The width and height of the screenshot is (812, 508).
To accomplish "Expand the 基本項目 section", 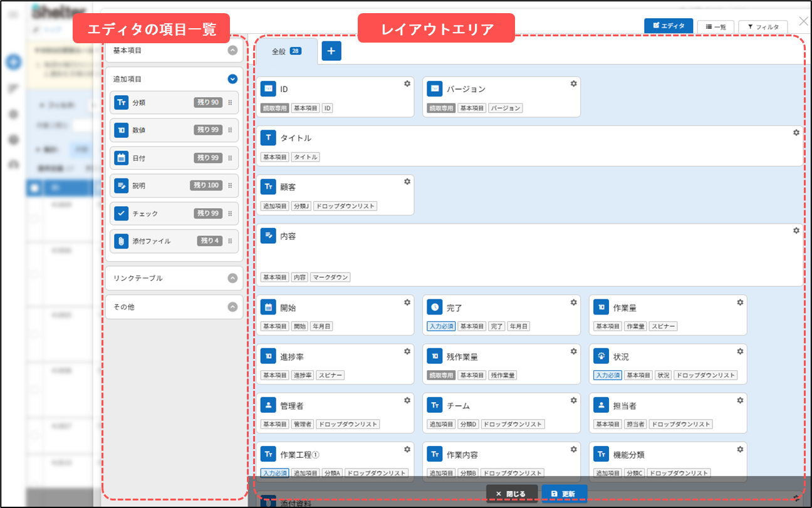I will click(x=232, y=51).
